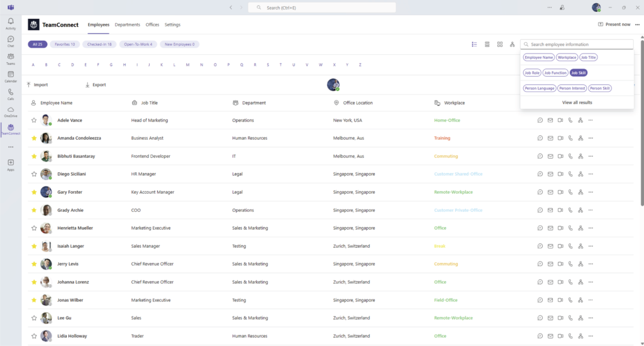The image size is (644, 346).
Task: Open more options for Grady Archie
Action: pos(591,210)
